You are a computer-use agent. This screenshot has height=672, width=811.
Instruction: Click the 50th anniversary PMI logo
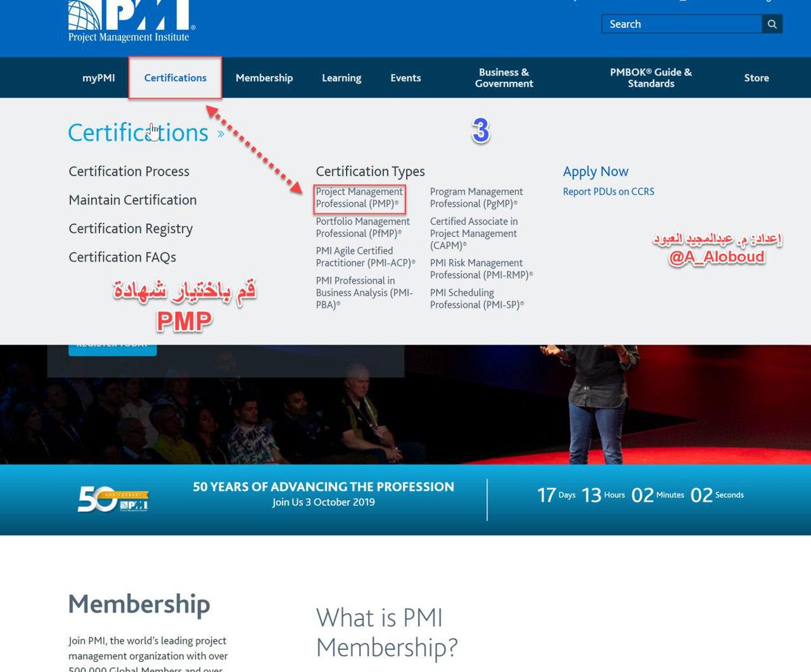pos(113,499)
